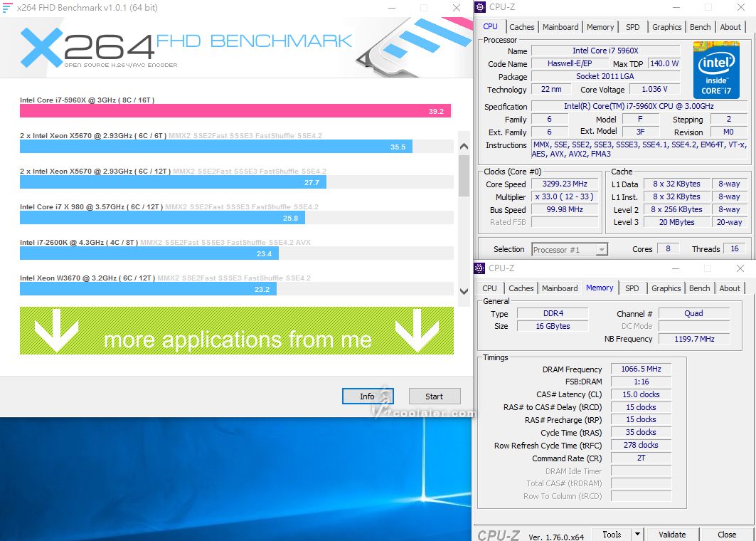Image resolution: width=756 pixels, height=541 pixels.
Task: Select About tab in upper CPU-Z window
Action: tap(730, 27)
